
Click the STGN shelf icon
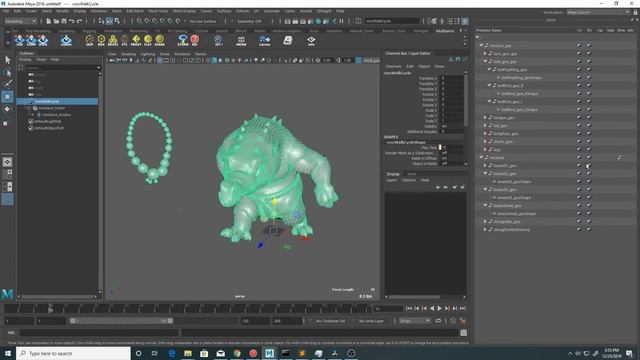[43, 40]
